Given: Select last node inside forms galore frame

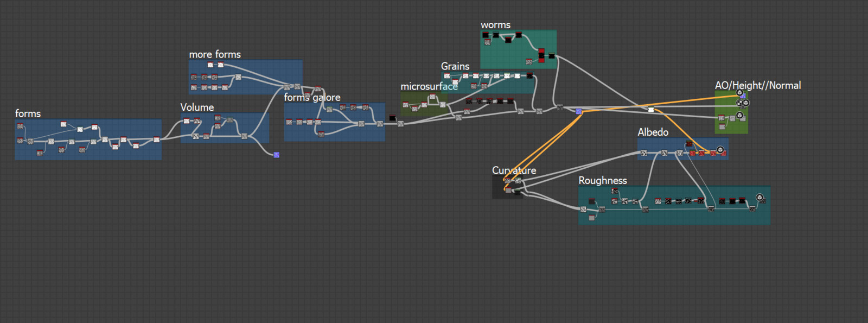Looking at the screenshot, I should tap(380, 124).
